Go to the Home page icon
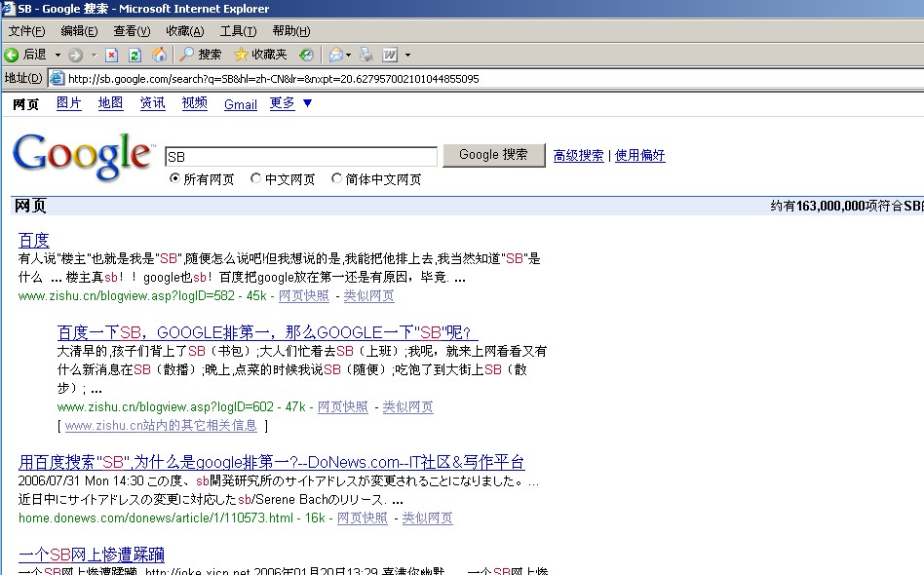 pyautogui.click(x=159, y=55)
